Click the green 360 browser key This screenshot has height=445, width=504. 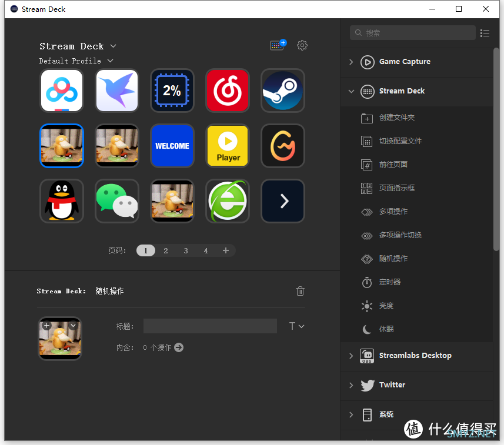point(228,201)
